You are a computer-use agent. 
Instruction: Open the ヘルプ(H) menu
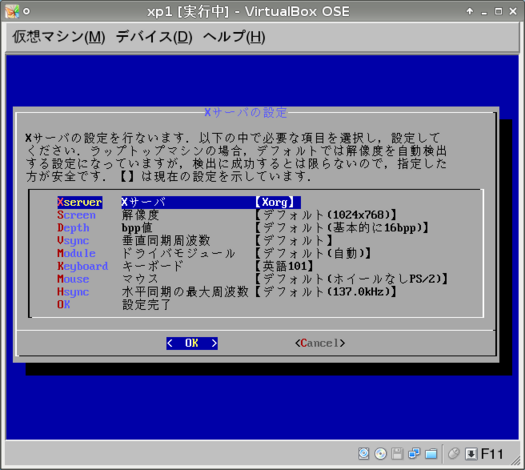tap(234, 37)
